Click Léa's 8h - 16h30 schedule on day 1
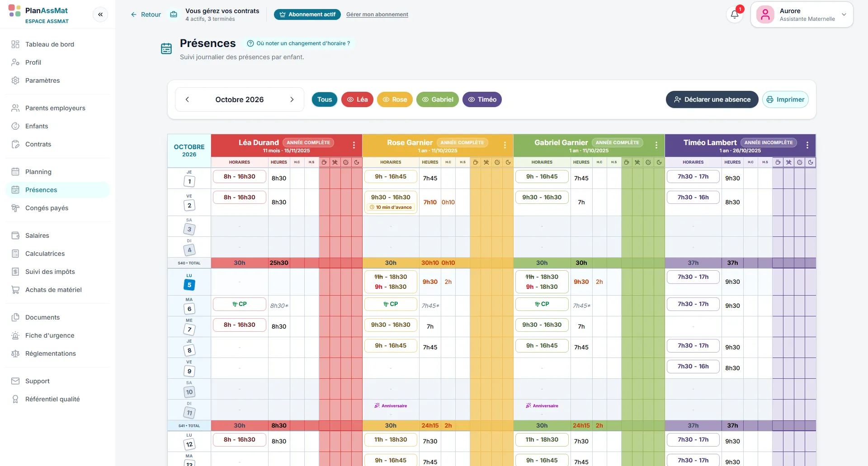This screenshot has height=466, width=868. tap(240, 177)
